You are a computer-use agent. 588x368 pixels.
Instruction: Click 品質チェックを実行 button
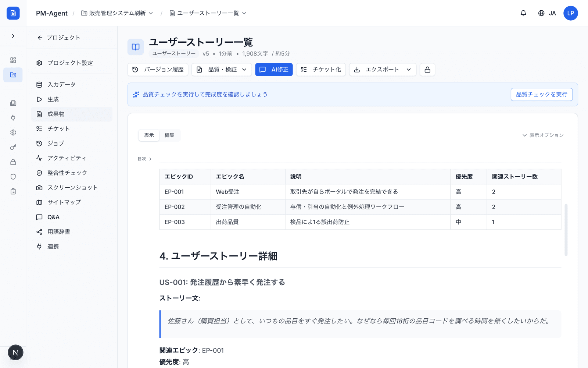[542, 95]
